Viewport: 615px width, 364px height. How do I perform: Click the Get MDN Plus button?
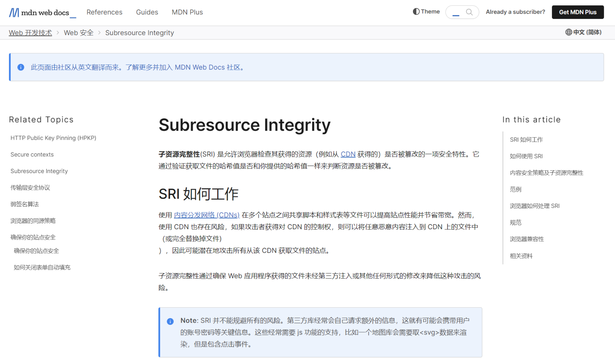[x=578, y=12]
